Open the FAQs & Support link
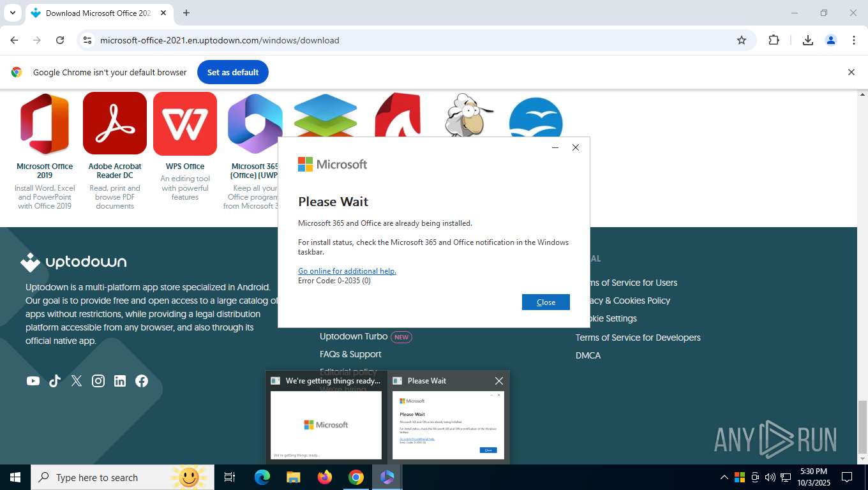The width and height of the screenshot is (868, 490). (350, 354)
